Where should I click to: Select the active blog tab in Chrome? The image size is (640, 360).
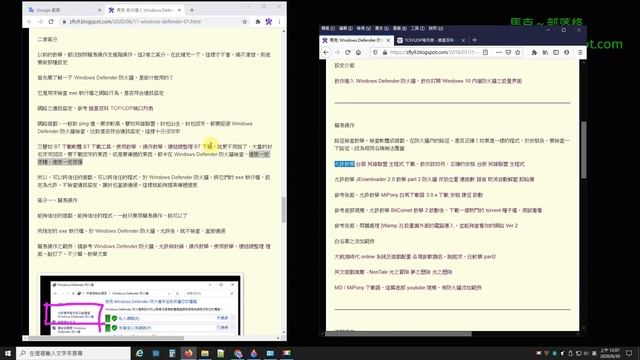coord(144,10)
